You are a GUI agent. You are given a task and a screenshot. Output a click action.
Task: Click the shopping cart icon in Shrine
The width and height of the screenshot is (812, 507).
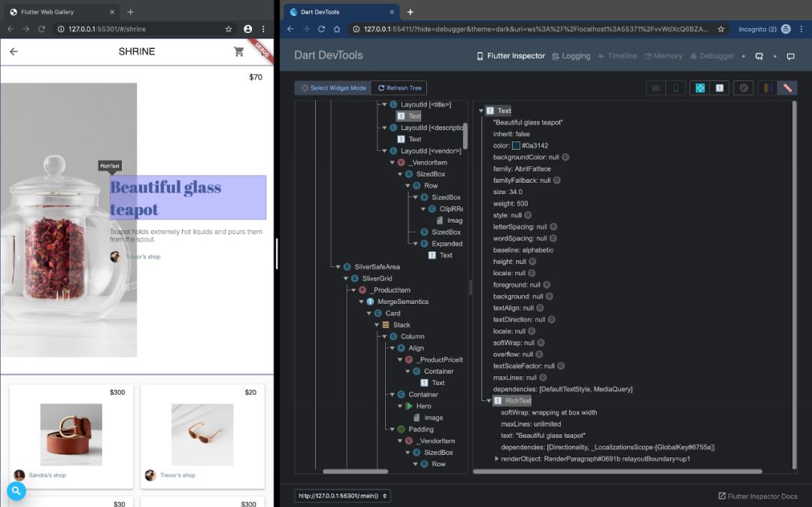pos(239,51)
